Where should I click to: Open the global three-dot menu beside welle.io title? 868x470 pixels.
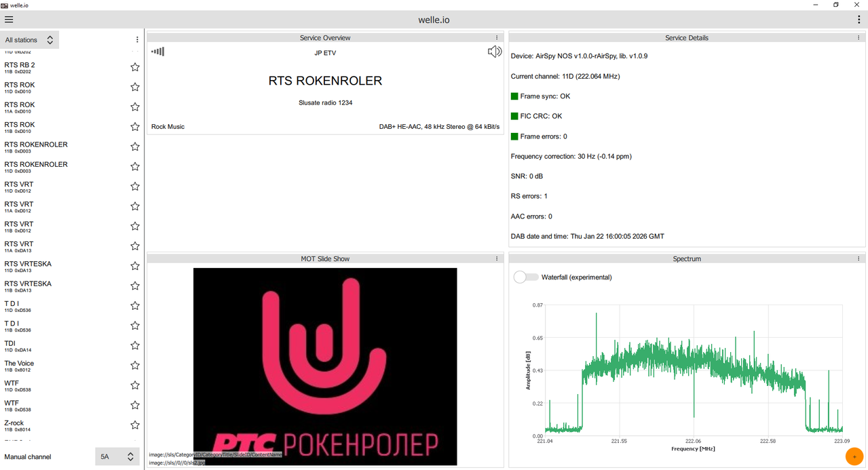[x=859, y=20]
